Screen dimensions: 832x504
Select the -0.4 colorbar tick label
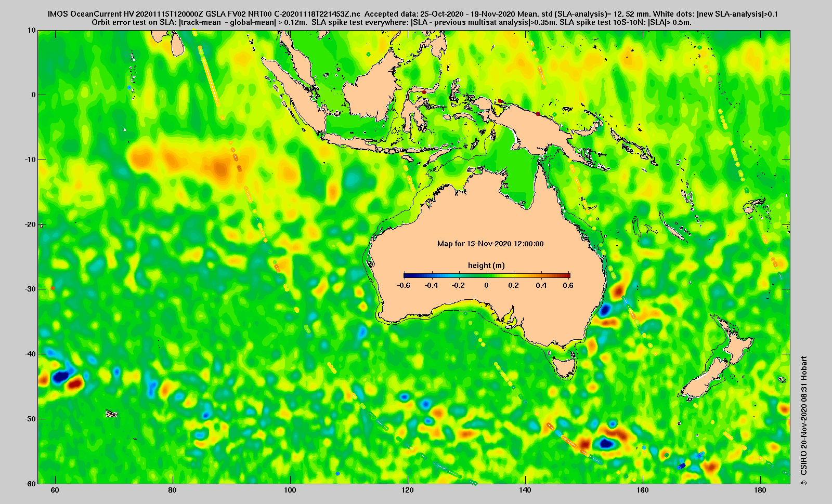coord(431,285)
